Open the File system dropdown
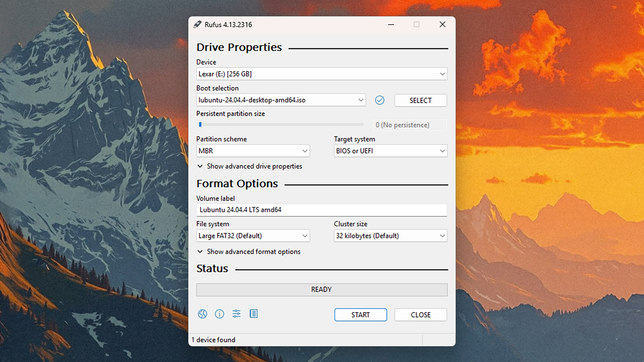This screenshot has height=362, width=644. [x=253, y=236]
